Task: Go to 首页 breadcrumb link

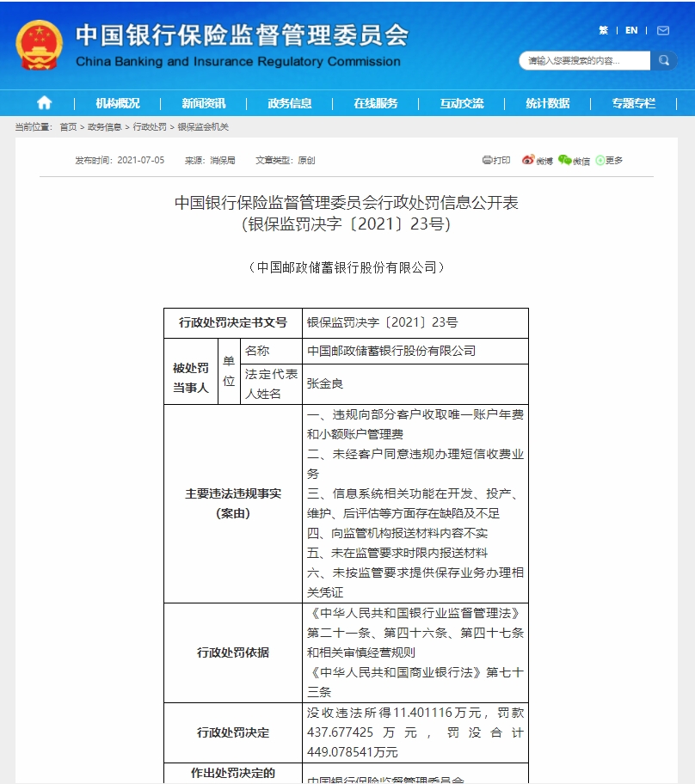Action: [x=69, y=127]
